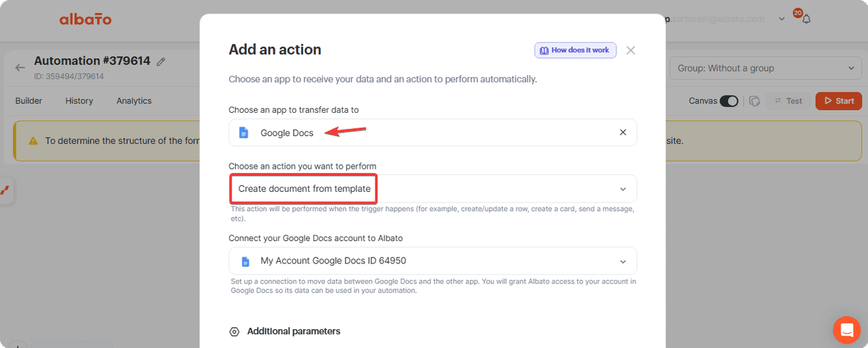
Task: Click the Automation #379614 title
Action: click(x=92, y=61)
